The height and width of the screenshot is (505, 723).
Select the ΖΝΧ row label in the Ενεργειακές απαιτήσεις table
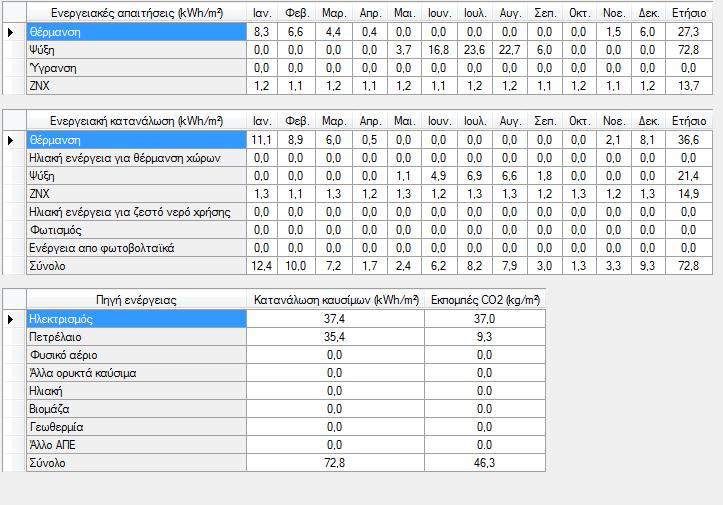tap(136, 86)
